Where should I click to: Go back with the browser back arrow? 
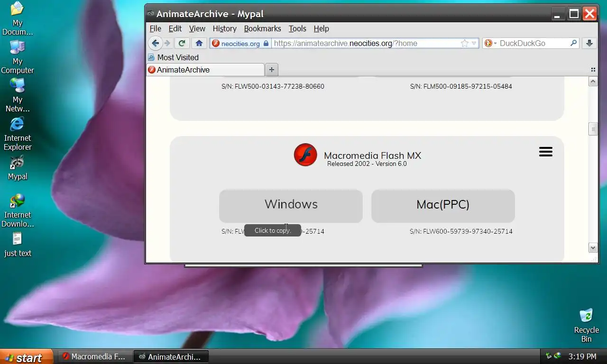click(155, 43)
